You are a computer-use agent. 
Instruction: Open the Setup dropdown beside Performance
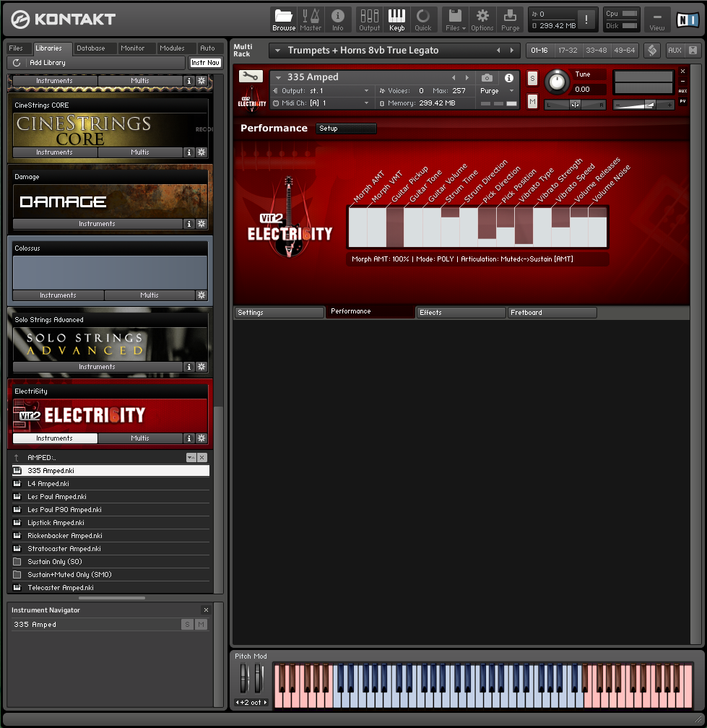coord(346,129)
